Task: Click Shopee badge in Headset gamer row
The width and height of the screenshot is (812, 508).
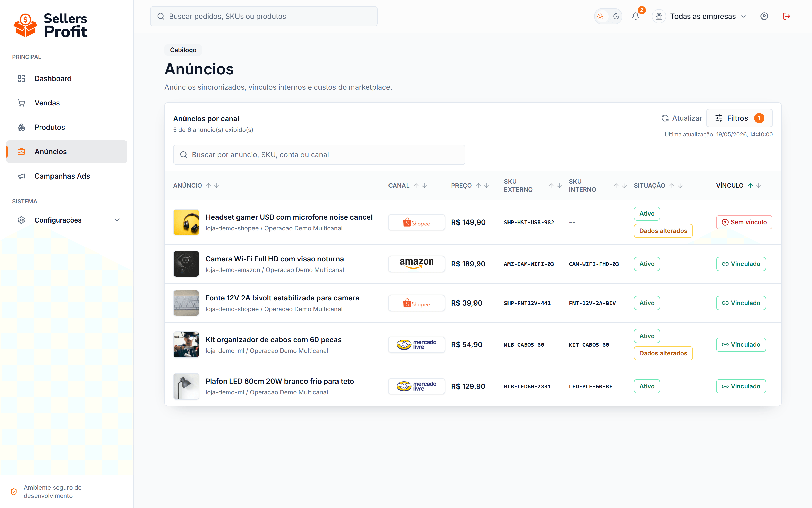Action: click(416, 223)
